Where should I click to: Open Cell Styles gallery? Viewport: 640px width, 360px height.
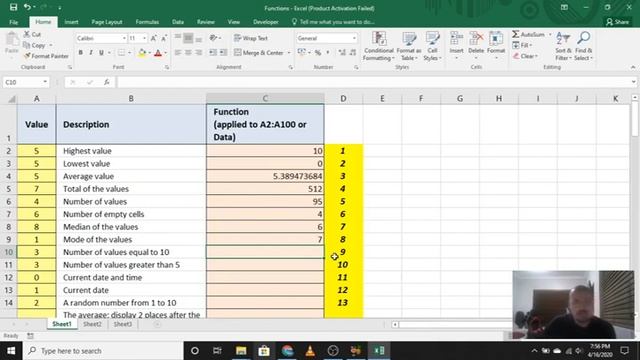[x=432, y=46]
